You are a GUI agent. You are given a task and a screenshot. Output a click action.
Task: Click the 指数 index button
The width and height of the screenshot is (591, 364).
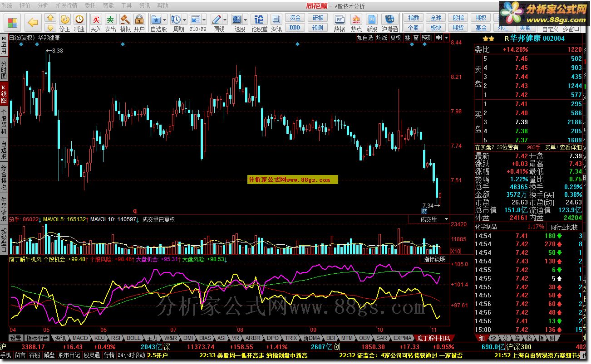click(414, 18)
